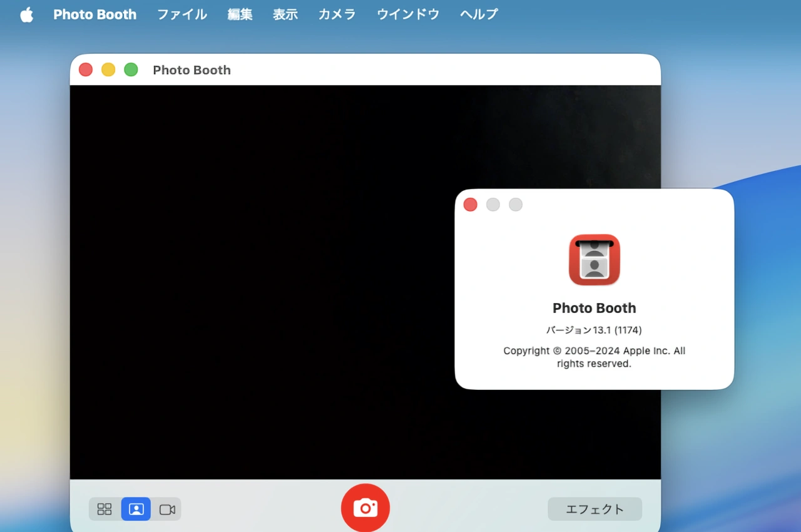The image size is (801, 532).
Task: Select single still photo mode
Action: (136, 509)
